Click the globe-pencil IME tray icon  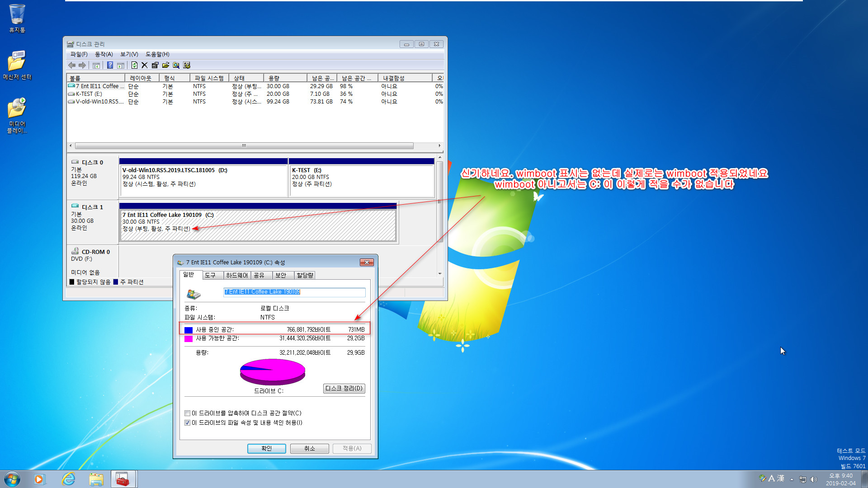pyautogui.click(x=763, y=478)
